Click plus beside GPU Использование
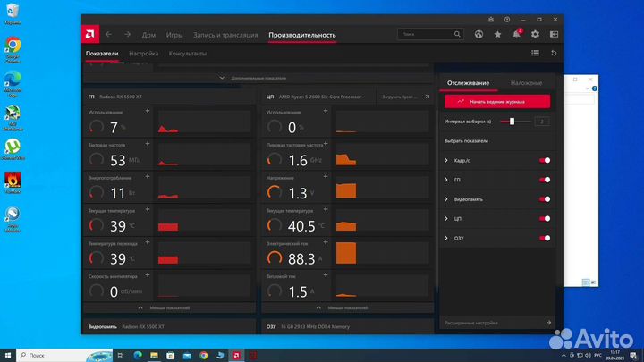Viewport: 644px width, 362px height. click(x=148, y=111)
